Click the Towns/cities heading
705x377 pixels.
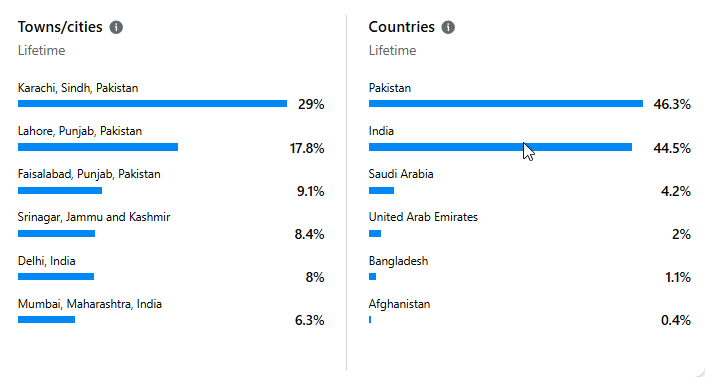coord(60,27)
